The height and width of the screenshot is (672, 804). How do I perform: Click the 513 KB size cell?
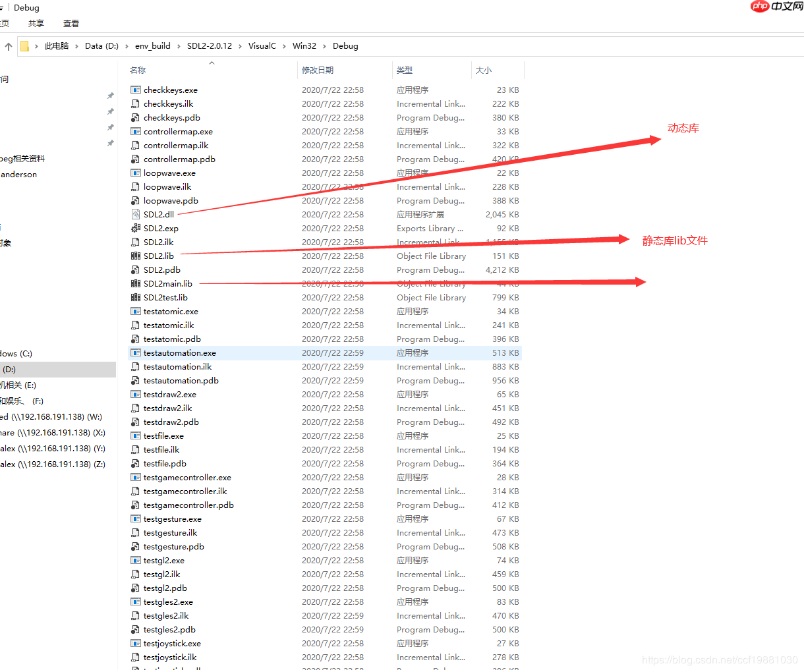coord(505,353)
